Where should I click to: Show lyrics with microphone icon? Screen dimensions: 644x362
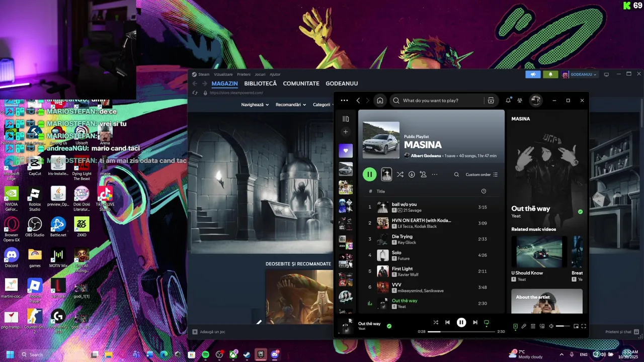point(524,326)
